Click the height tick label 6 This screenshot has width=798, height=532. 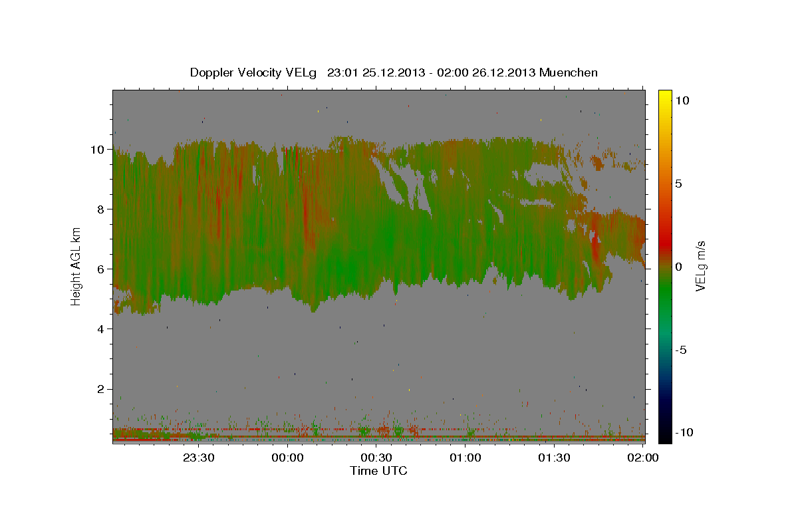point(100,269)
